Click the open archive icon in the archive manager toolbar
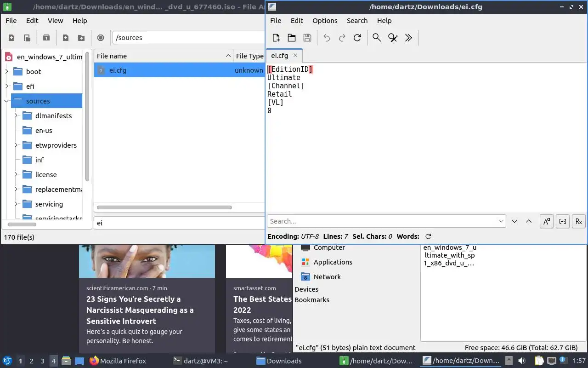 pyautogui.click(x=27, y=38)
